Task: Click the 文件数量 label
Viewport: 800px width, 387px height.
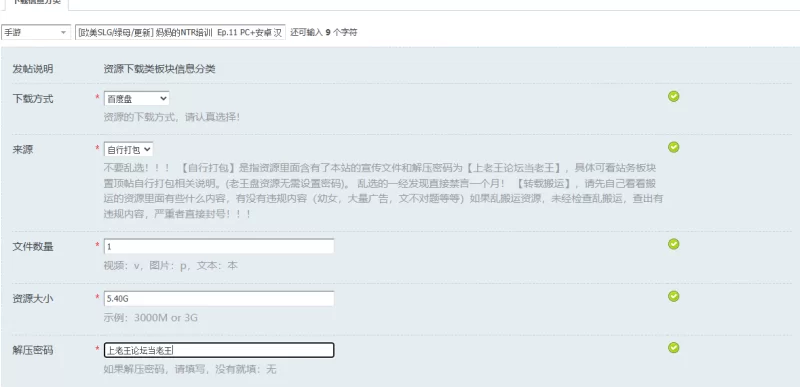Action: point(33,247)
